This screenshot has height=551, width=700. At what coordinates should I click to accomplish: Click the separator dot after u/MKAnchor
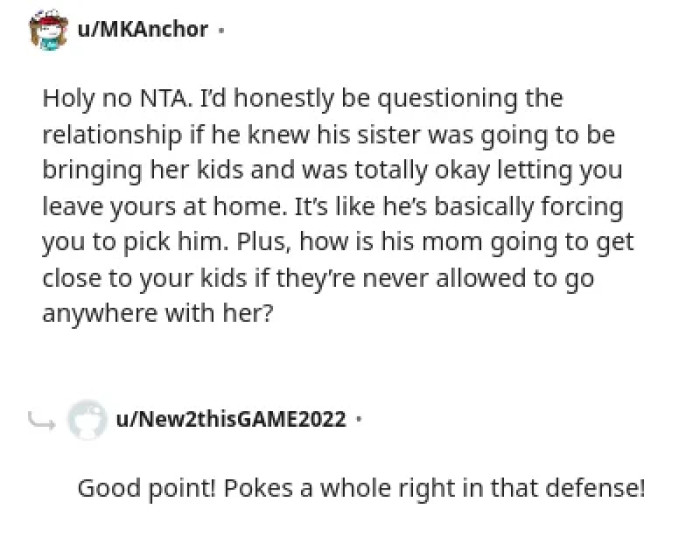(221, 29)
